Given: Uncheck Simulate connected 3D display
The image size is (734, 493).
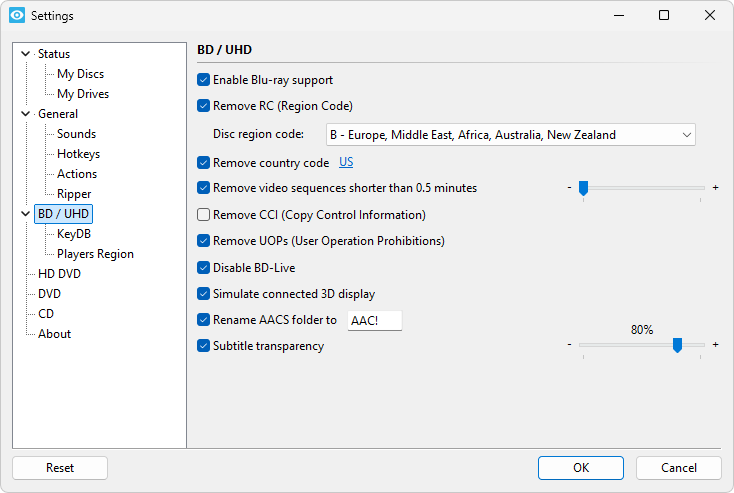Looking at the screenshot, I should (204, 294).
